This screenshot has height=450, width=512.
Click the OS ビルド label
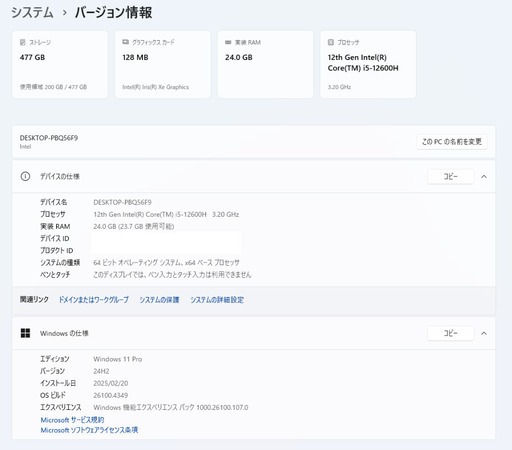coord(53,395)
